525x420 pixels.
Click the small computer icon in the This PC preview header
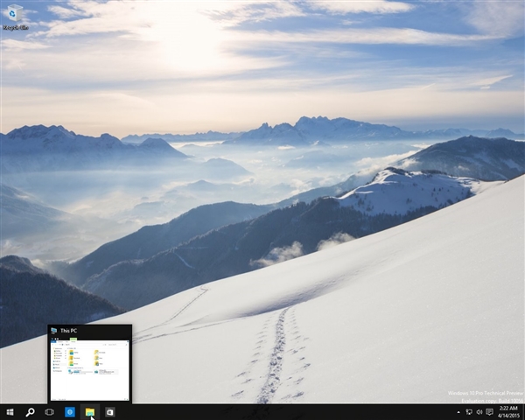[54, 331]
